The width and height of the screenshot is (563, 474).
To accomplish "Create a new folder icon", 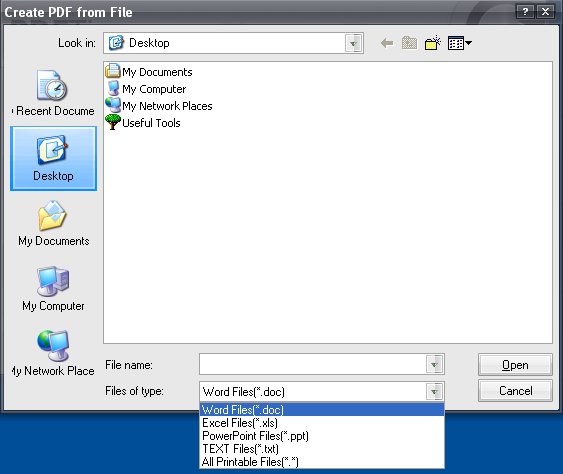I will click(433, 43).
